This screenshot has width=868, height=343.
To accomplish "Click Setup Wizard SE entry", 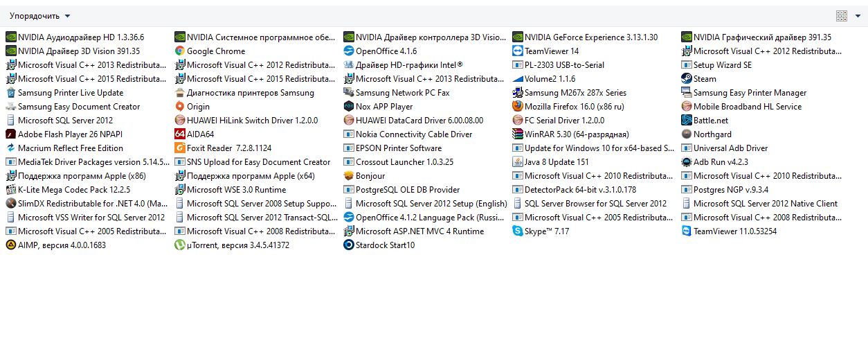I will (x=716, y=65).
